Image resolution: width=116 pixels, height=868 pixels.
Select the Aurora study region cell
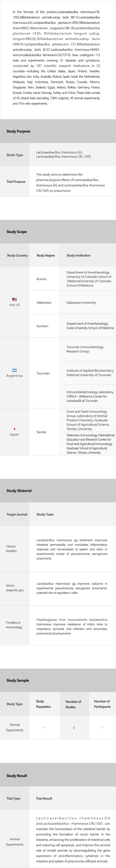pos(41,279)
